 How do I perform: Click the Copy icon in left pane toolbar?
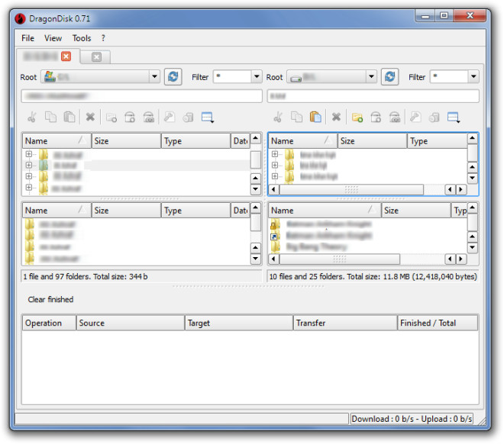(50, 117)
